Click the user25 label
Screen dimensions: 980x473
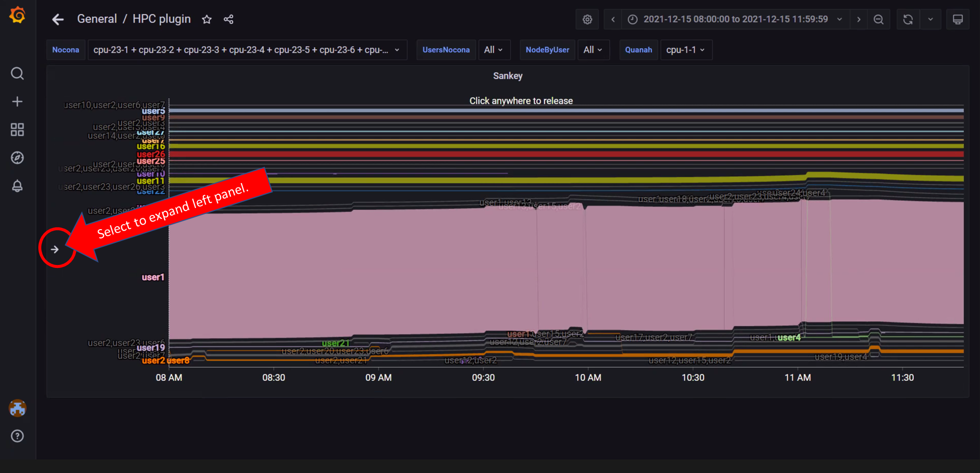(x=151, y=161)
